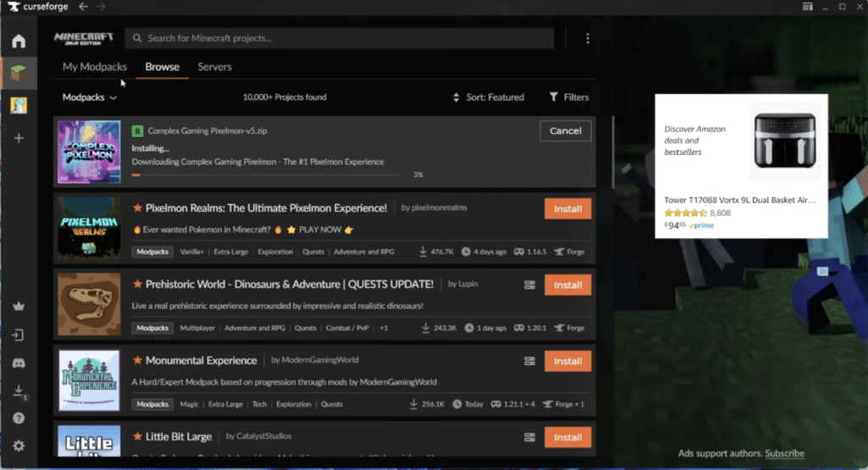This screenshot has height=470, width=868.
Task: Click the Minecraft Java Edition logo
Action: point(84,38)
